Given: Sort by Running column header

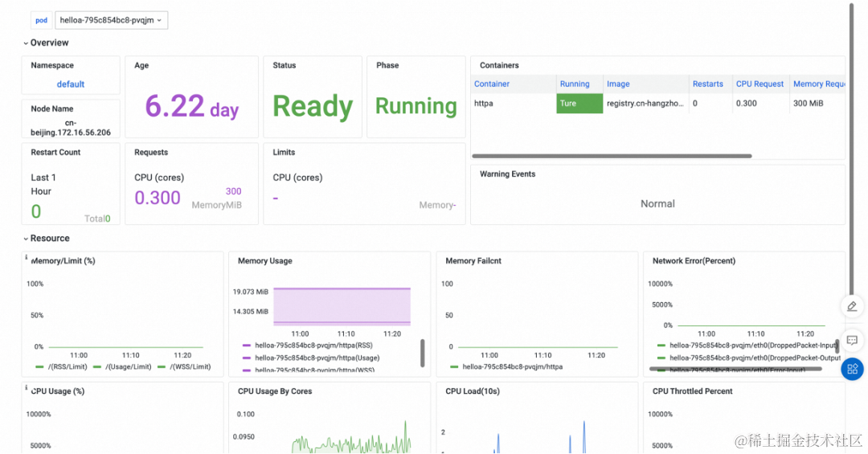Looking at the screenshot, I should (x=575, y=84).
